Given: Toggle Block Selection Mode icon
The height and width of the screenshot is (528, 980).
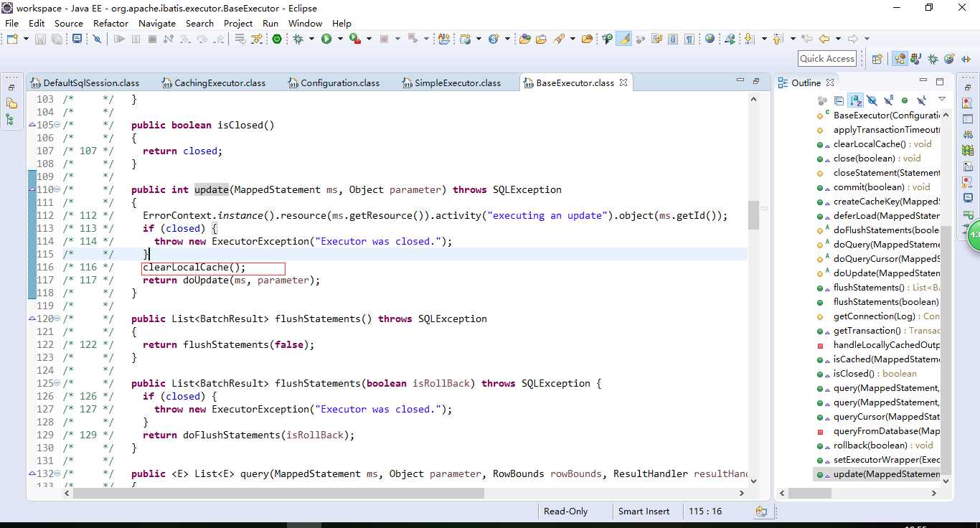Looking at the screenshot, I should (x=672, y=39).
